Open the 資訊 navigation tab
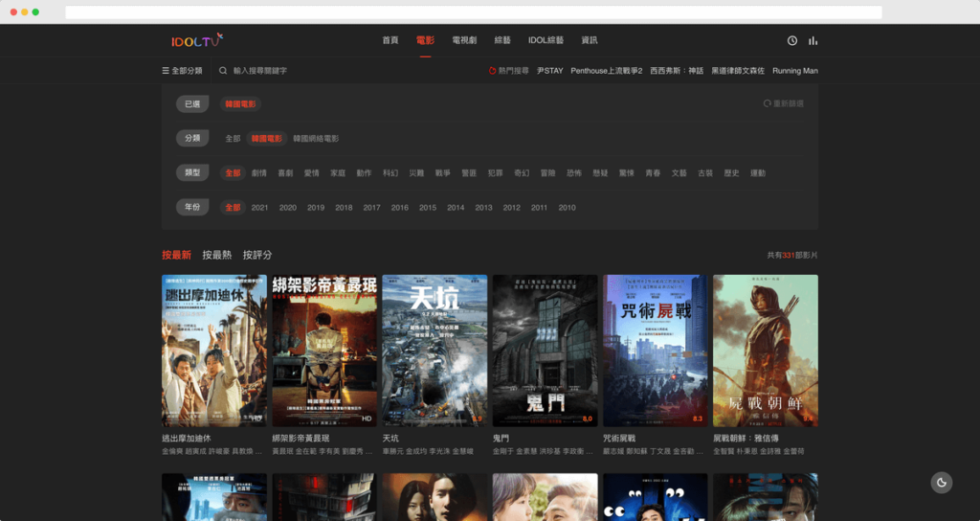The height and width of the screenshot is (521, 980). click(590, 40)
